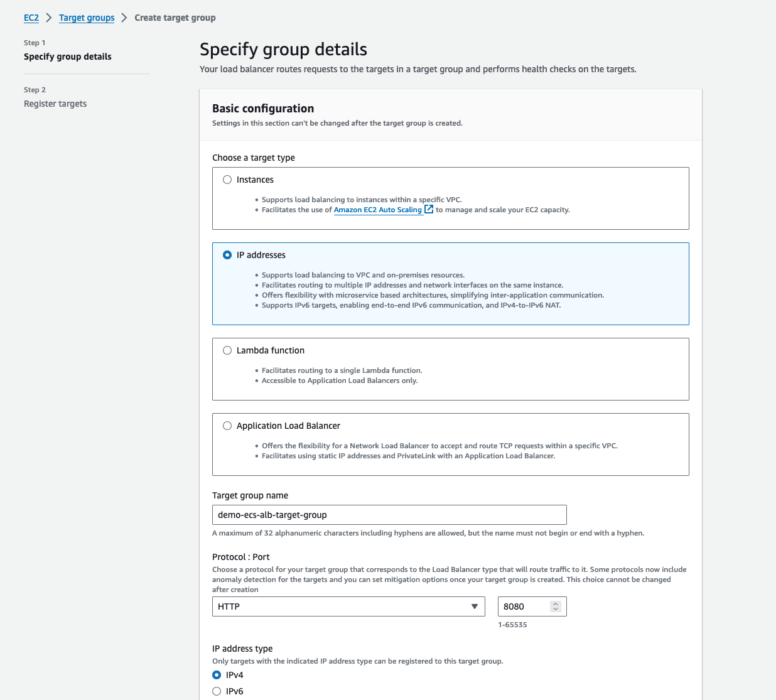
Task: Click the external link icon beside Auto Scaling
Action: point(429,209)
